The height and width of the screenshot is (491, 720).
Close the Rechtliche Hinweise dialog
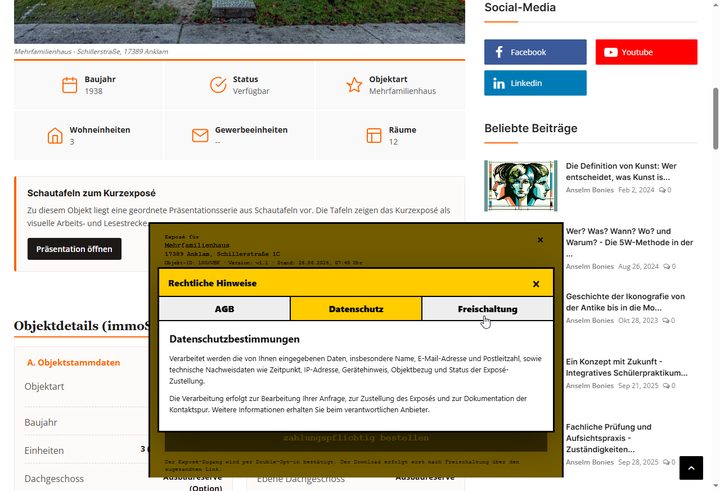point(536,284)
